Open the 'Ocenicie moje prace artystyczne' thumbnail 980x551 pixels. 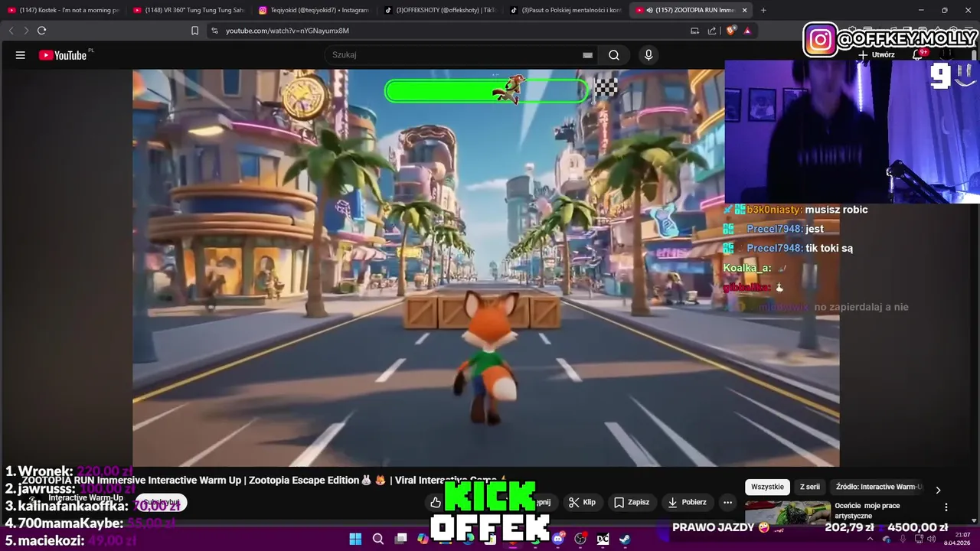(x=787, y=512)
